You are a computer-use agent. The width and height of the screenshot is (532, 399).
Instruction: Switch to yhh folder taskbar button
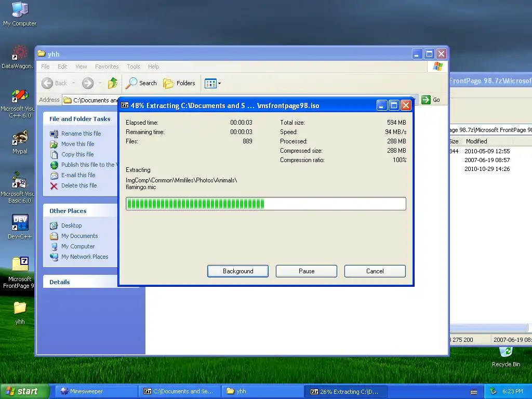coord(262,391)
